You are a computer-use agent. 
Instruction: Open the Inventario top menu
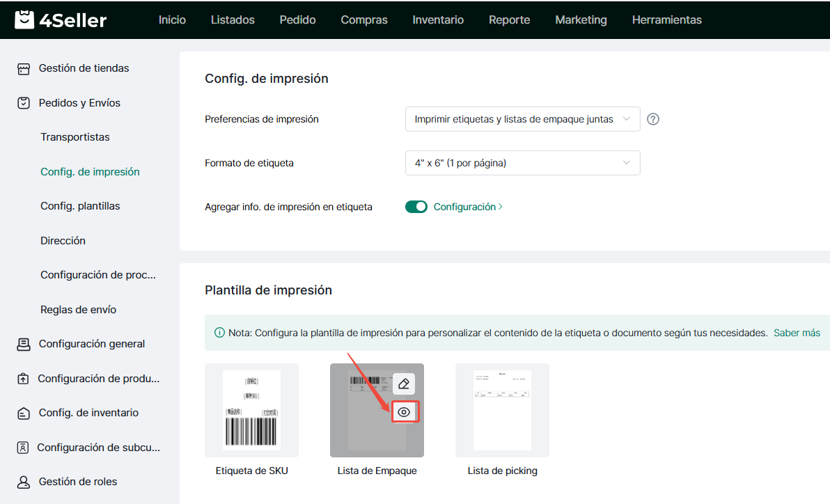(438, 19)
